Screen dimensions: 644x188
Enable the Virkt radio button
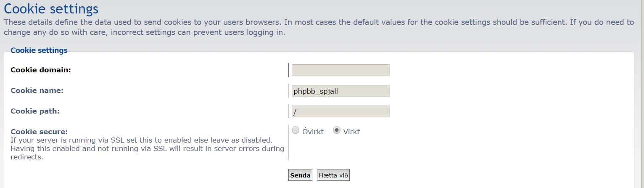point(336,130)
